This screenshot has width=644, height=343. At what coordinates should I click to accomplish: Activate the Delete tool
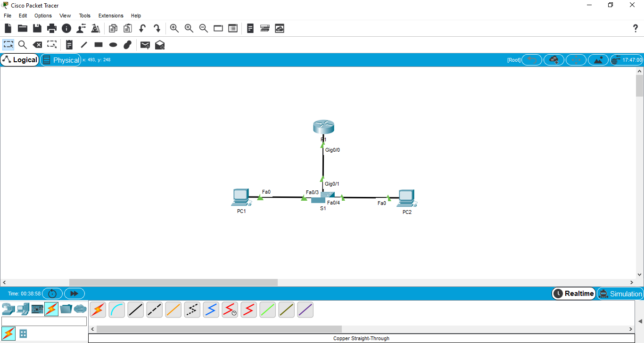click(x=37, y=45)
